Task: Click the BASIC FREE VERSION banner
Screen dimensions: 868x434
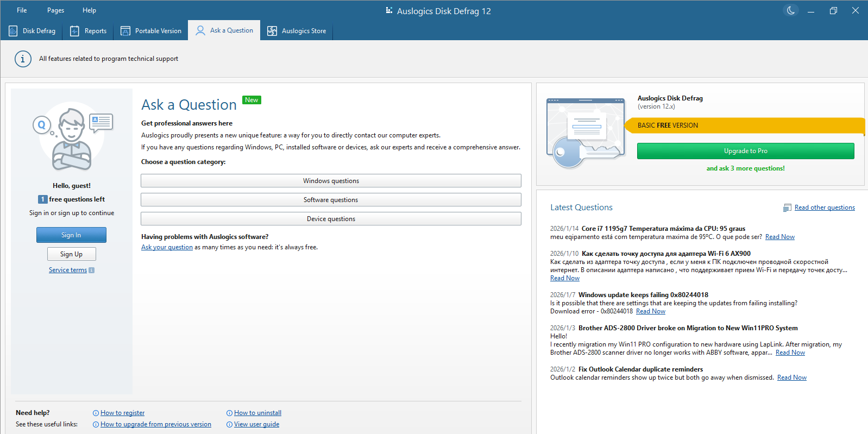Action: [745, 125]
